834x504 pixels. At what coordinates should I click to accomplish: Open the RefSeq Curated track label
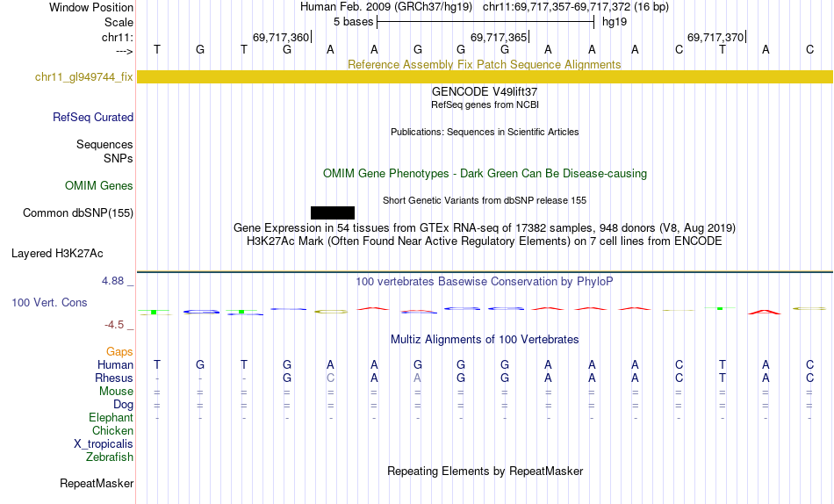pyautogui.click(x=93, y=117)
